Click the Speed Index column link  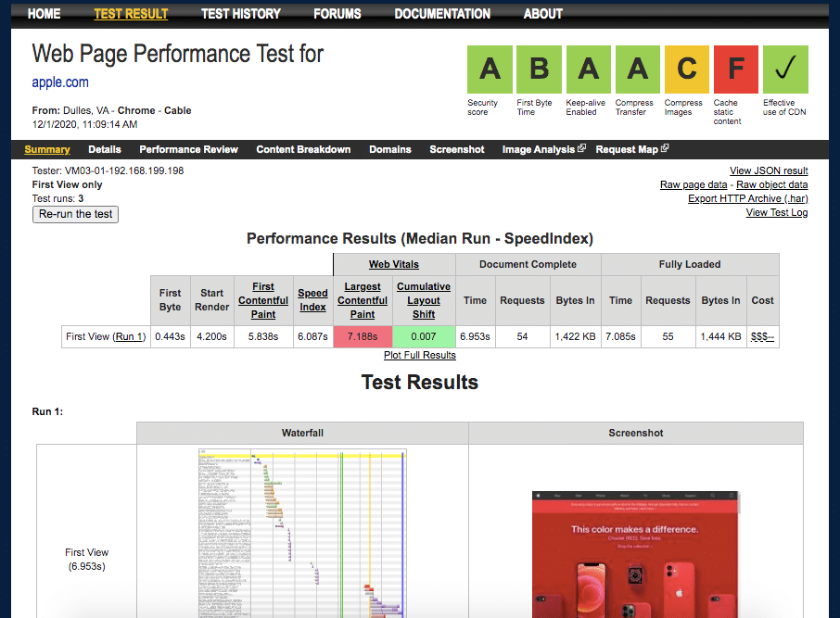[x=312, y=300]
